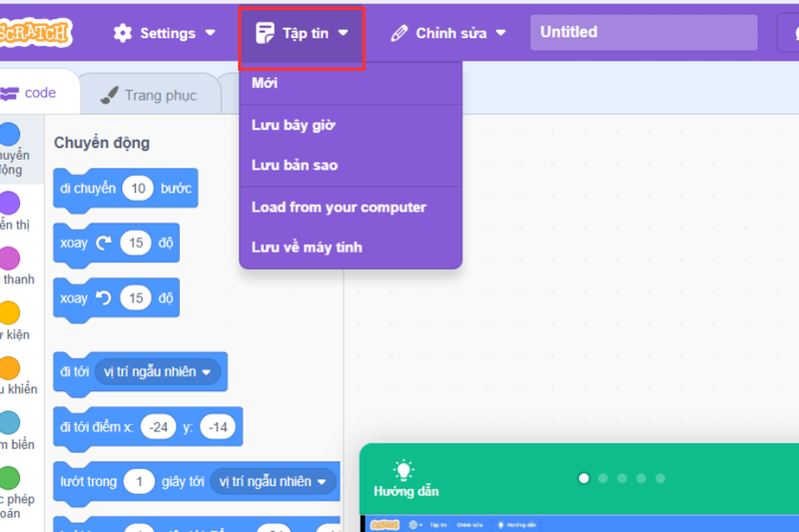Image resolution: width=799 pixels, height=532 pixels.
Task: Select the orange Điều khiển category circle
Action: point(9,368)
